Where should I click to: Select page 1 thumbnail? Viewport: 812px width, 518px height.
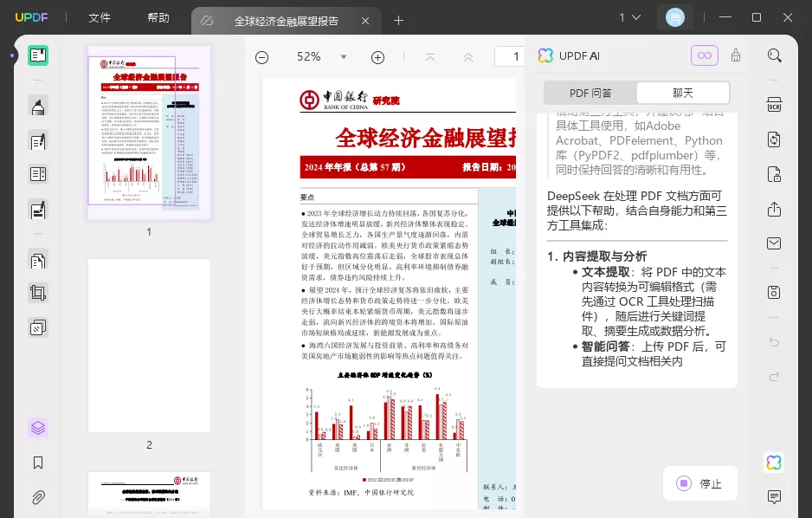[149, 133]
